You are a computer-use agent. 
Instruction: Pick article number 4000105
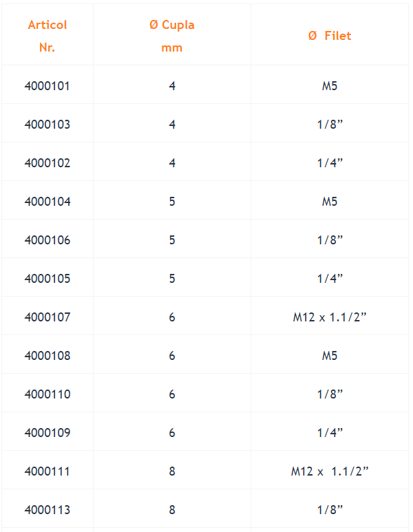[x=47, y=279]
